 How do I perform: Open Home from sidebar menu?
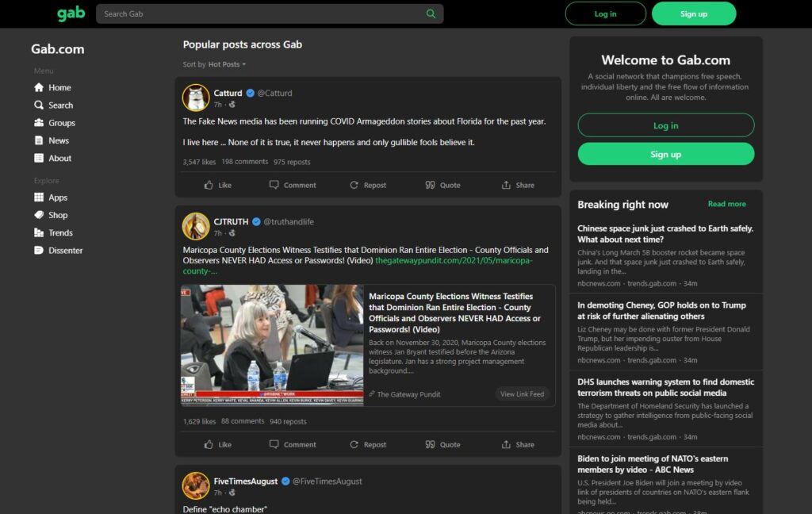pos(52,87)
